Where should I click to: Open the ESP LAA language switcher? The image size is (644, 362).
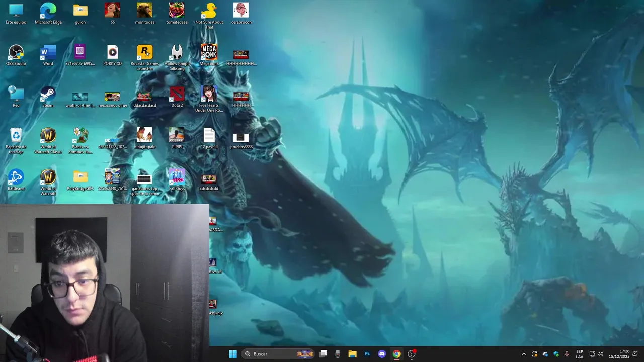click(x=580, y=354)
